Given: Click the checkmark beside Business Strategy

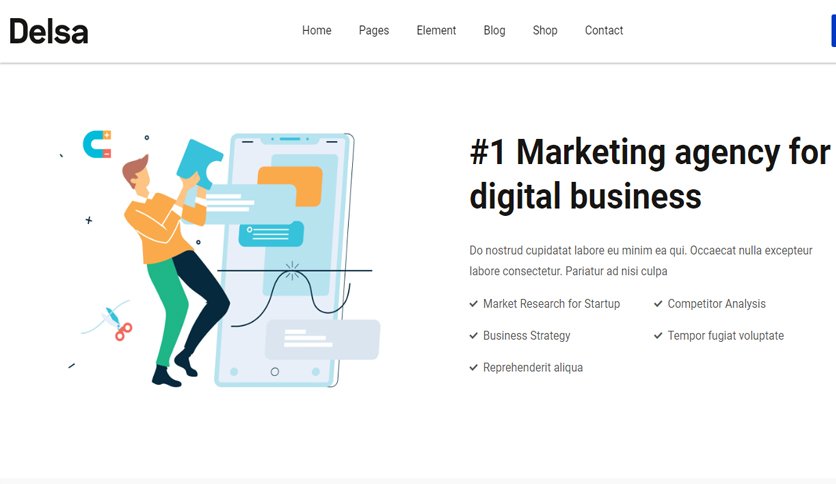Looking at the screenshot, I should point(473,336).
